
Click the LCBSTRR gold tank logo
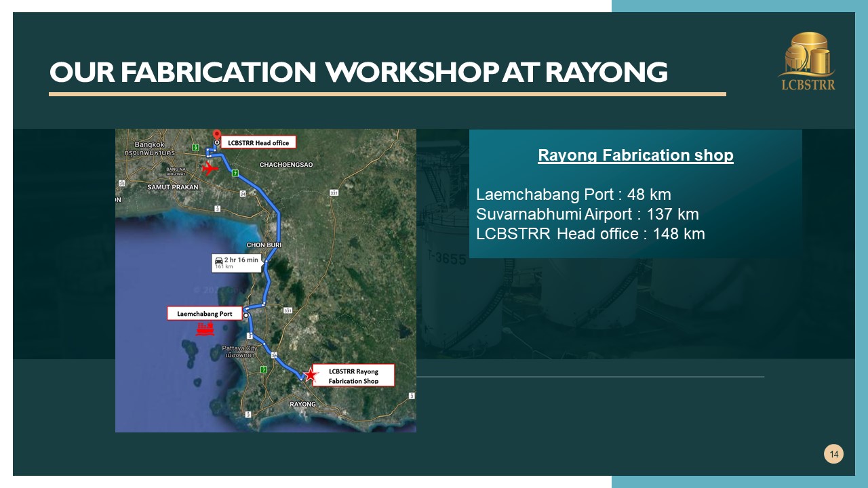[x=806, y=61]
